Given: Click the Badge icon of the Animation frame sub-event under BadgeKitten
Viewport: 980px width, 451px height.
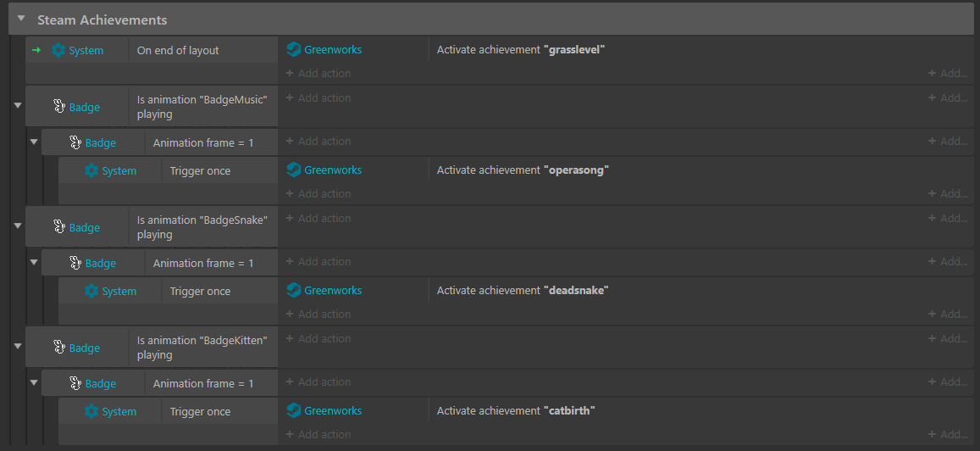Looking at the screenshot, I should click(75, 383).
